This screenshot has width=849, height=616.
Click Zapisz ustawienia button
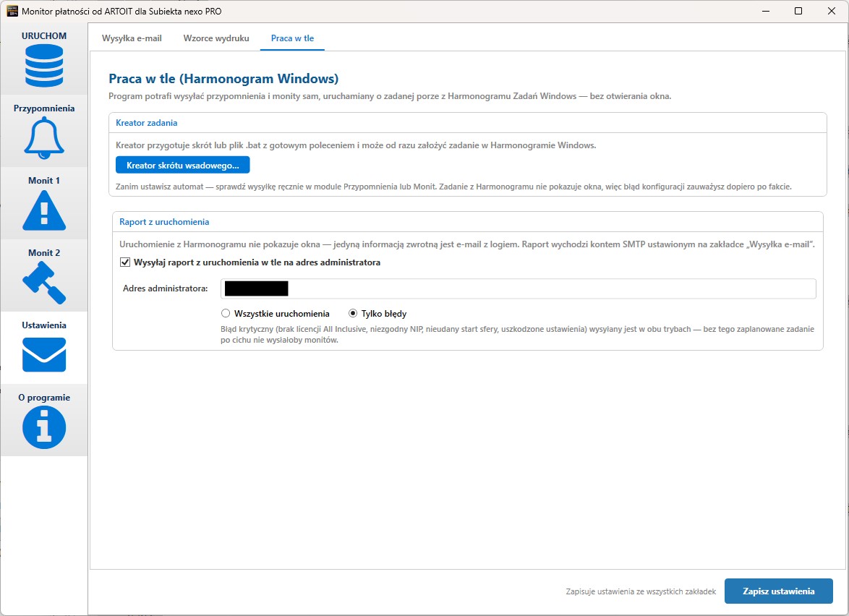[778, 591]
